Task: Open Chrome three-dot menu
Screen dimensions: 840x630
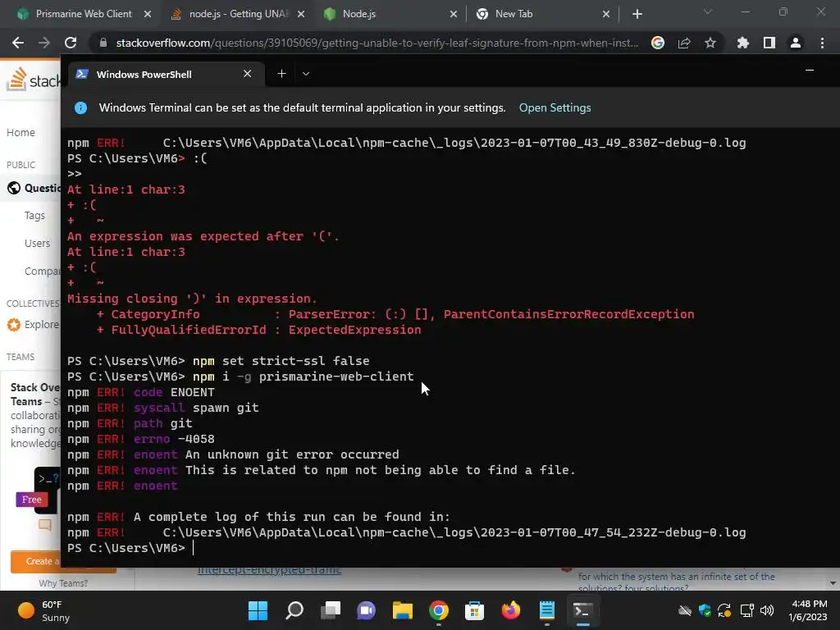Action: 822,43
